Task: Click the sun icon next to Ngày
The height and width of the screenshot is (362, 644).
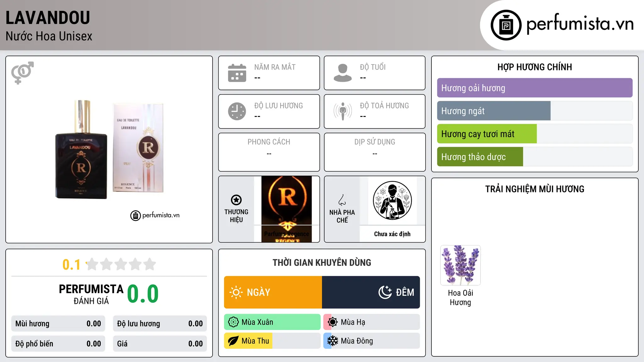Action: point(236,292)
